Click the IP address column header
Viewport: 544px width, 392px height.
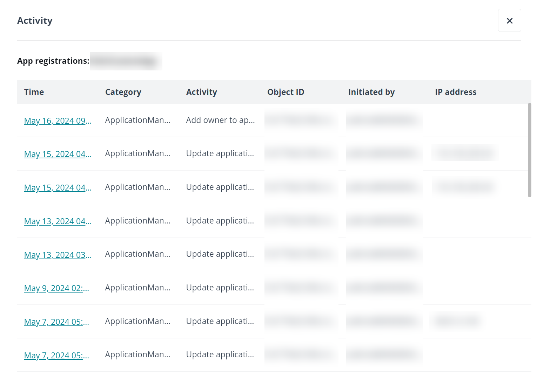click(455, 92)
